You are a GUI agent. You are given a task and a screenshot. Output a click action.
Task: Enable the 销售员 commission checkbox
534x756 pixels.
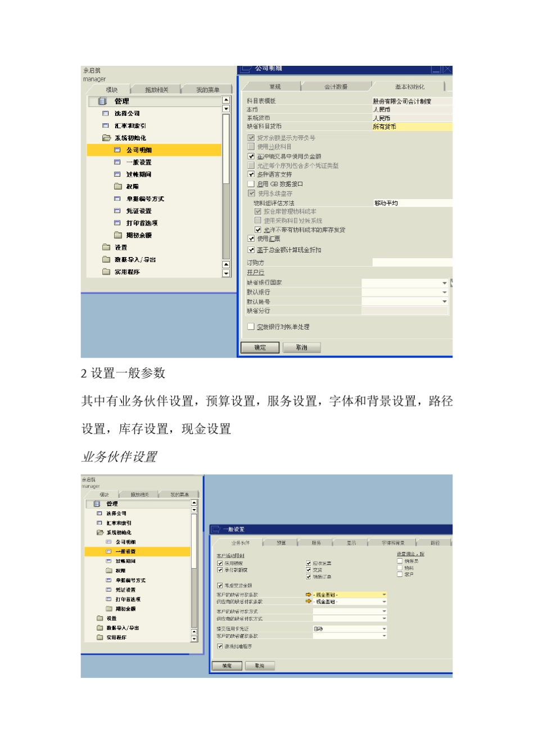tap(400, 561)
